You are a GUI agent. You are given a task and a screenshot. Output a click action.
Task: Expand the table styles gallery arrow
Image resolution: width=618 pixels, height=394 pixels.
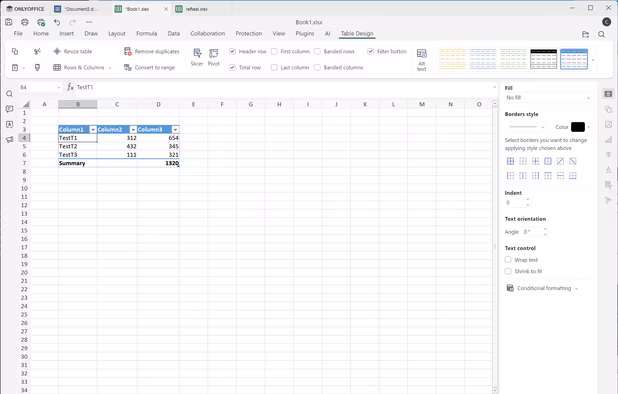(593, 60)
